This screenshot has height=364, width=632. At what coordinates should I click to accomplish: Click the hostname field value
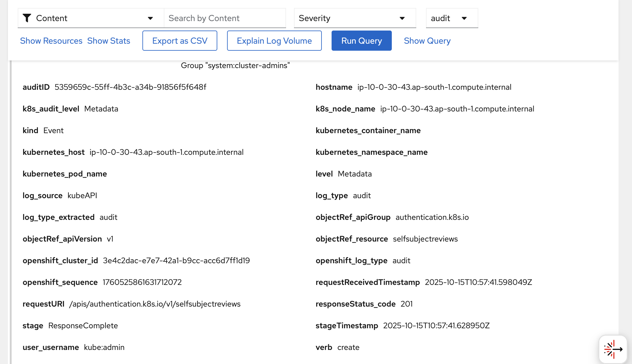point(434,87)
